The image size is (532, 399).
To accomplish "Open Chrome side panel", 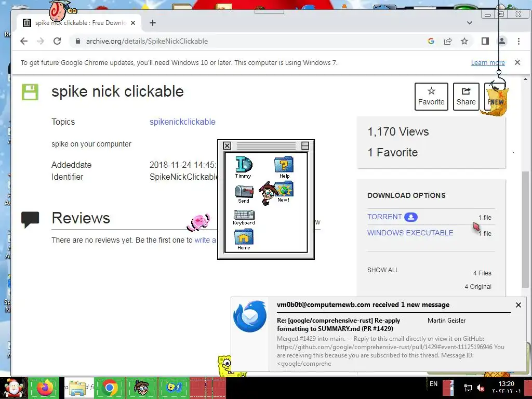I will 485,41.
